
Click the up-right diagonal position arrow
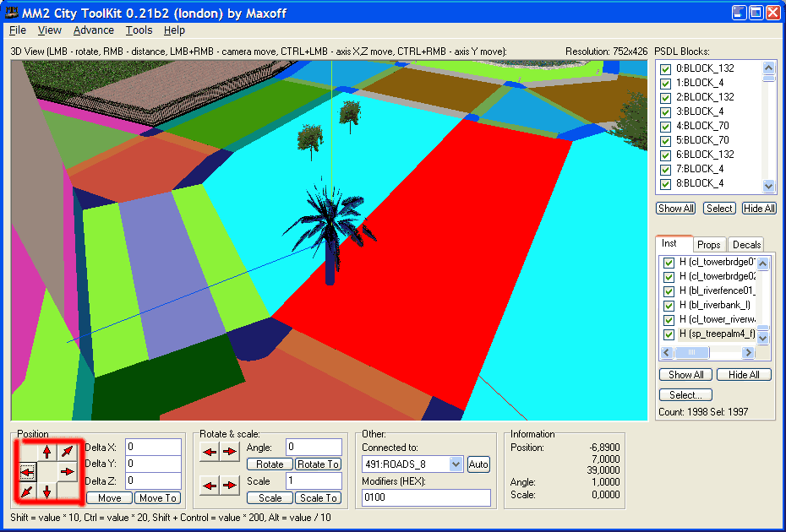click(67, 452)
